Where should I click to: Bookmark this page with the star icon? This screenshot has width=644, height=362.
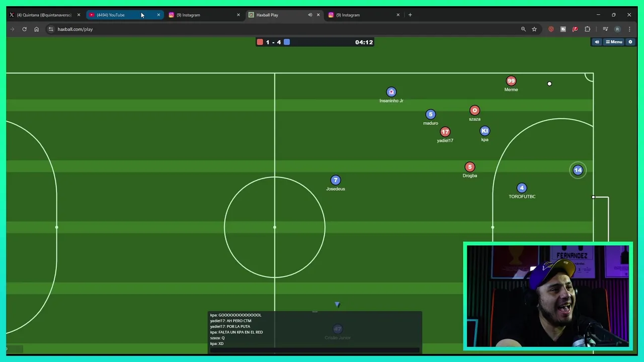[534, 29]
